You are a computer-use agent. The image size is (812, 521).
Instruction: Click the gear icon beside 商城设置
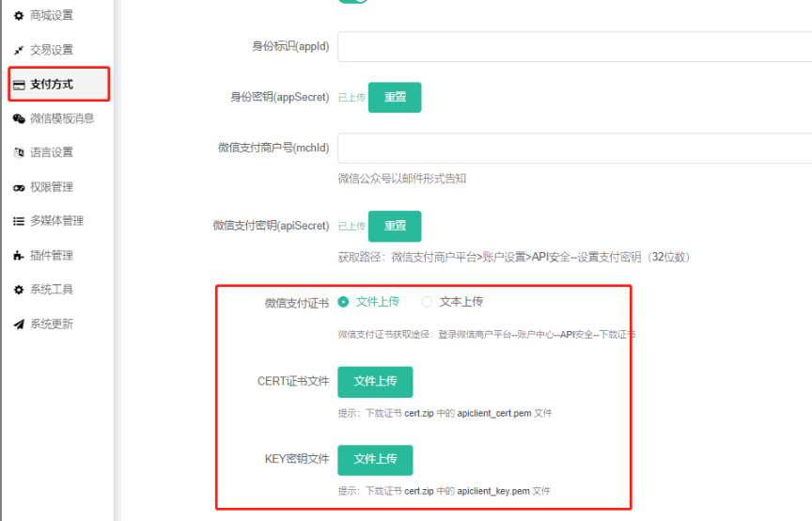tap(19, 16)
